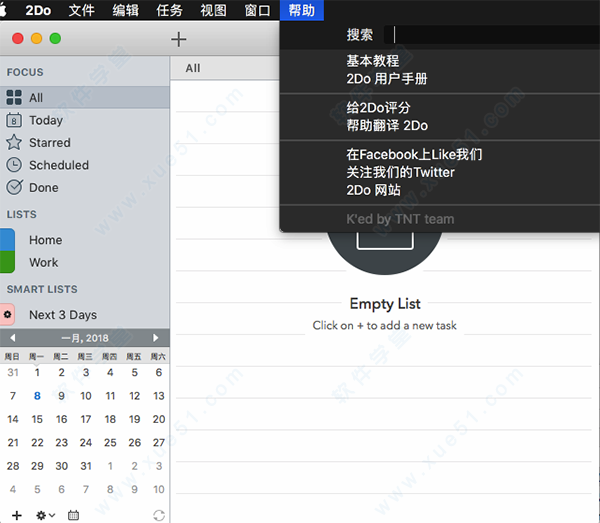Open the 文件 menu
600x523 pixels.
click(82, 10)
